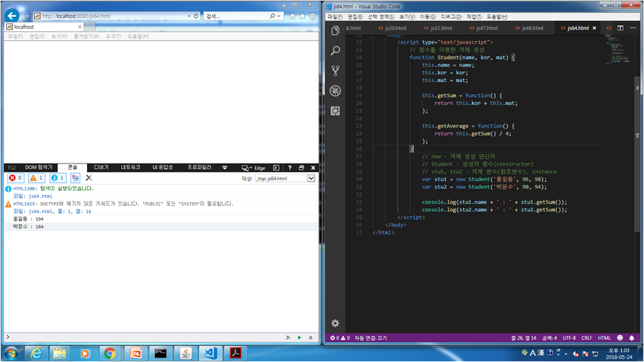
Task: Close the js64.html editor tab
Action: [x=594, y=28]
